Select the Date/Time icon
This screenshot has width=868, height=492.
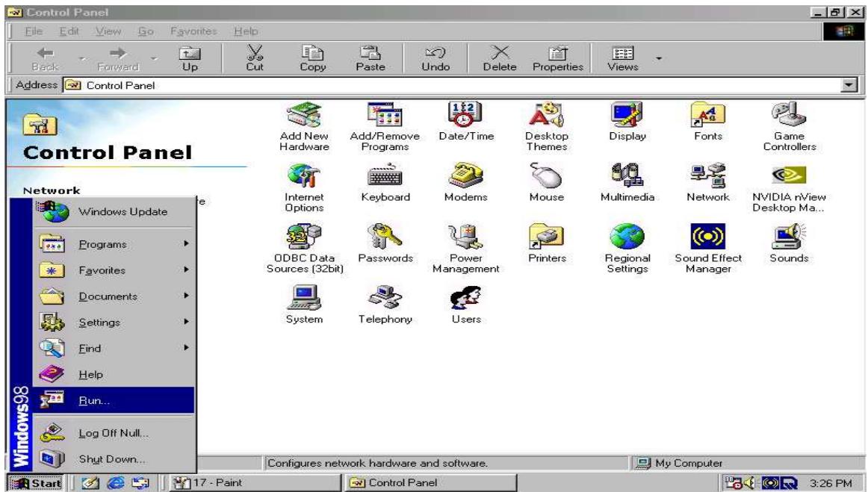pyautogui.click(x=465, y=122)
